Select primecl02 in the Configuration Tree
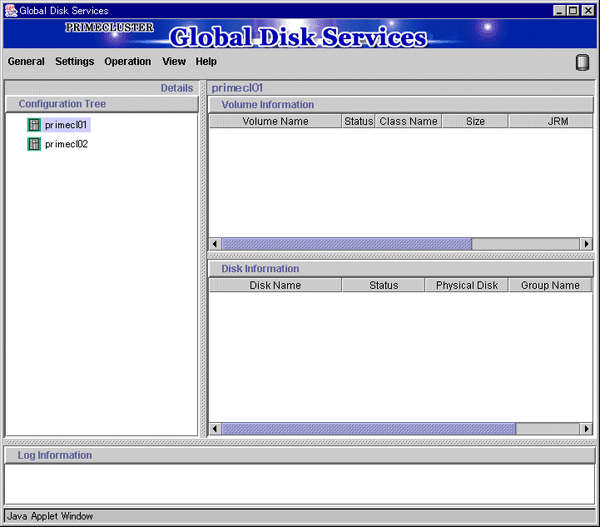600x527 pixels. pyautogui.click(x=66, y=144)
